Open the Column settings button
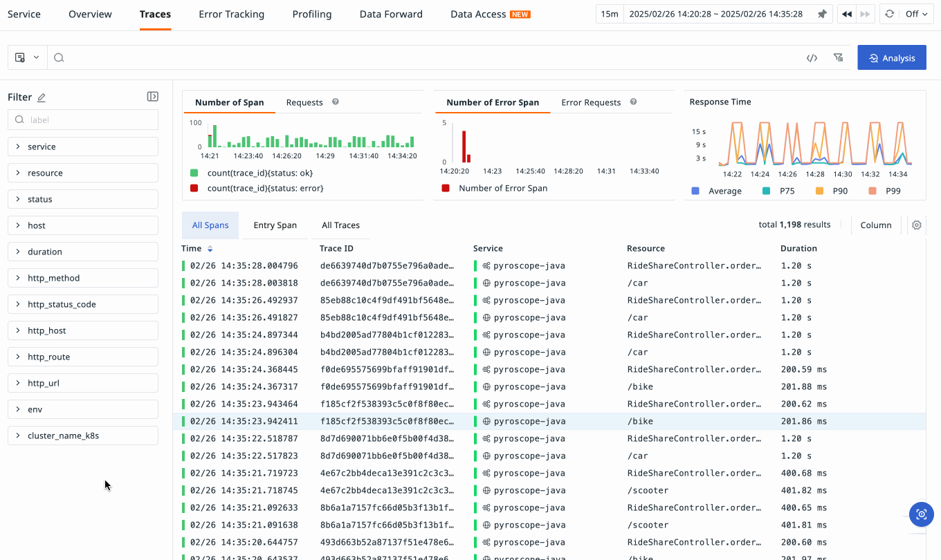The image size is (941, 560). click(x=876, y=225)
